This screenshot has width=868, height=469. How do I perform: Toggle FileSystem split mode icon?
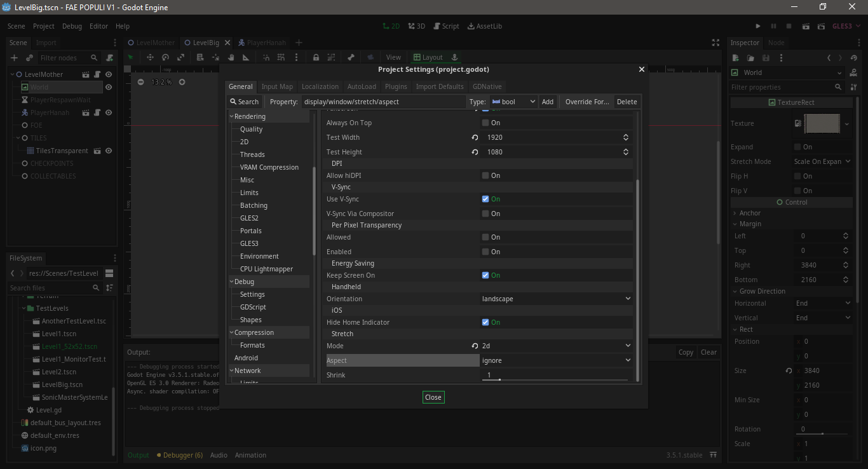pos(109,273)
